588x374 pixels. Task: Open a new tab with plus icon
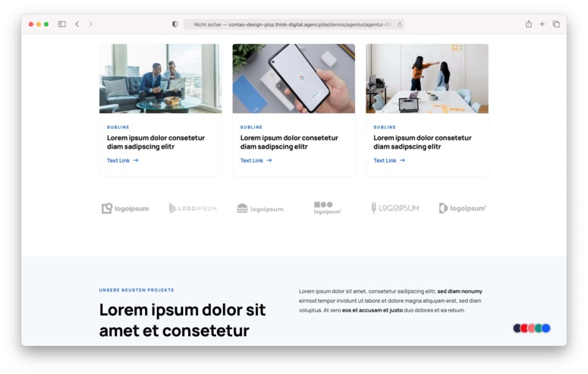pyautogui.click(x=542, y=24)
